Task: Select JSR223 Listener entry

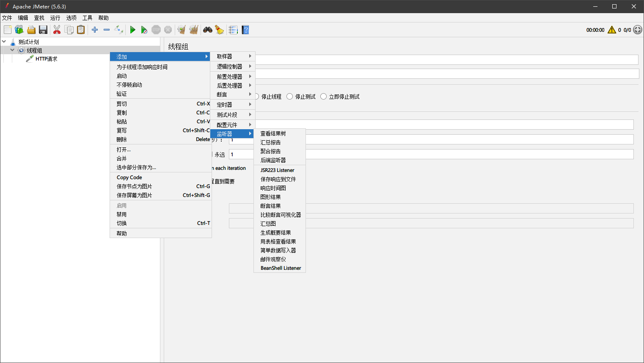Action: click(279, 170)
